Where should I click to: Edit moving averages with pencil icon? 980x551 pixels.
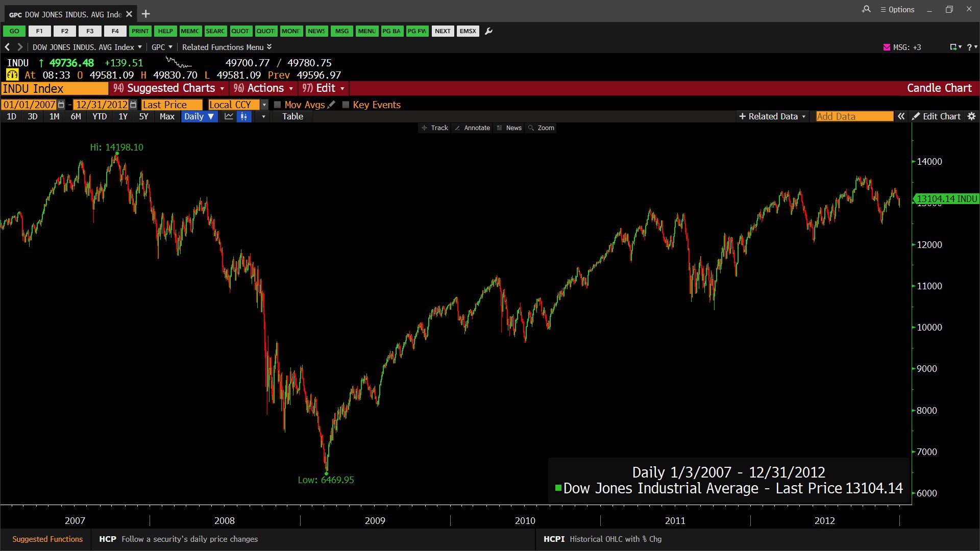tap(331, 104)
